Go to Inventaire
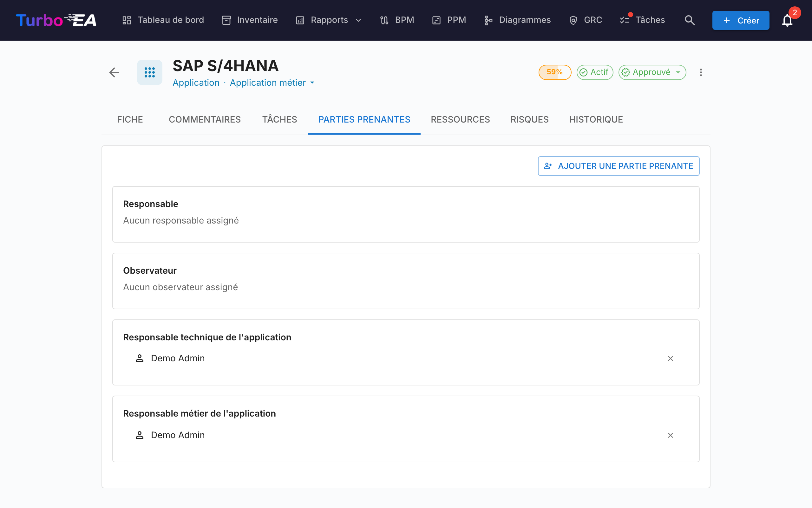Image resolution: width=812 pixels, height=508 pixels. 250,20
